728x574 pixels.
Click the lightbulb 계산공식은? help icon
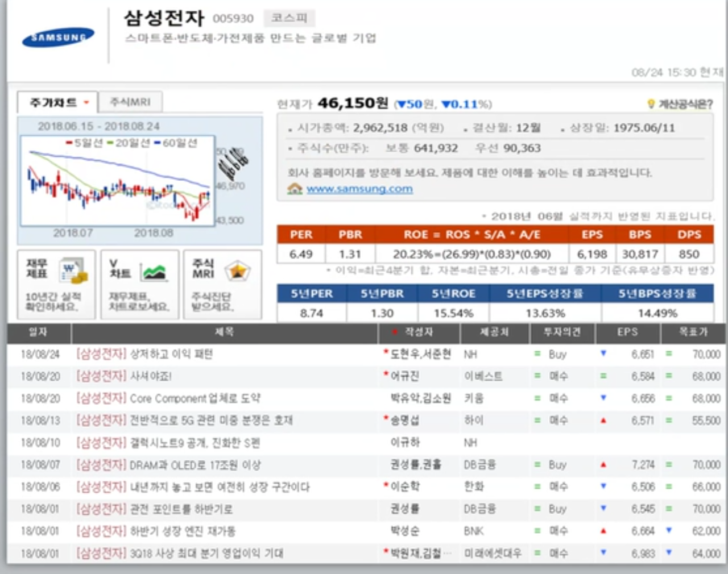[651, 104]
